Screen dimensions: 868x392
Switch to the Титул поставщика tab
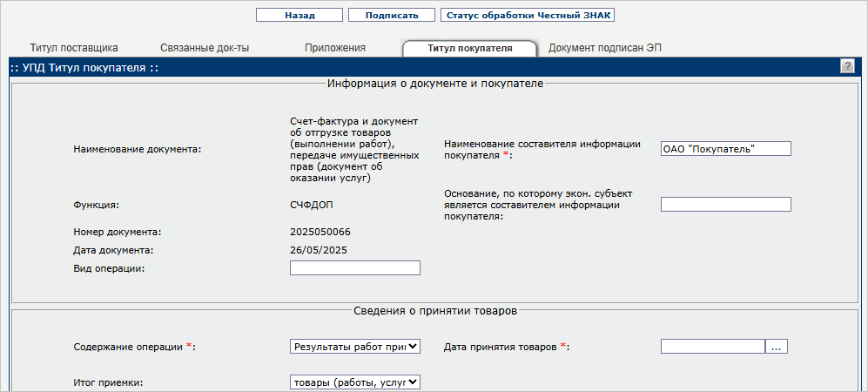[74, 48]
